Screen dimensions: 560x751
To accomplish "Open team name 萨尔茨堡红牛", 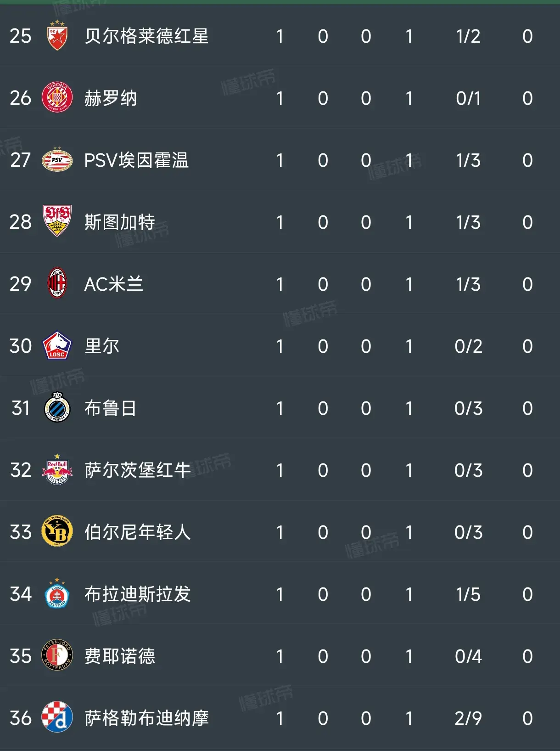I will click(138, 470).
